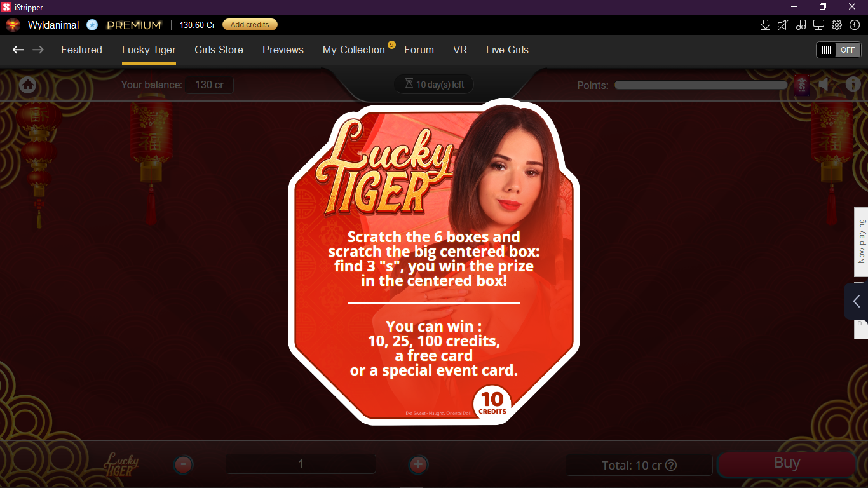The height and width of the screenshot is (488, 868).
Task: Open the Lucky Tiger game info icon
Action: point(853,85)
